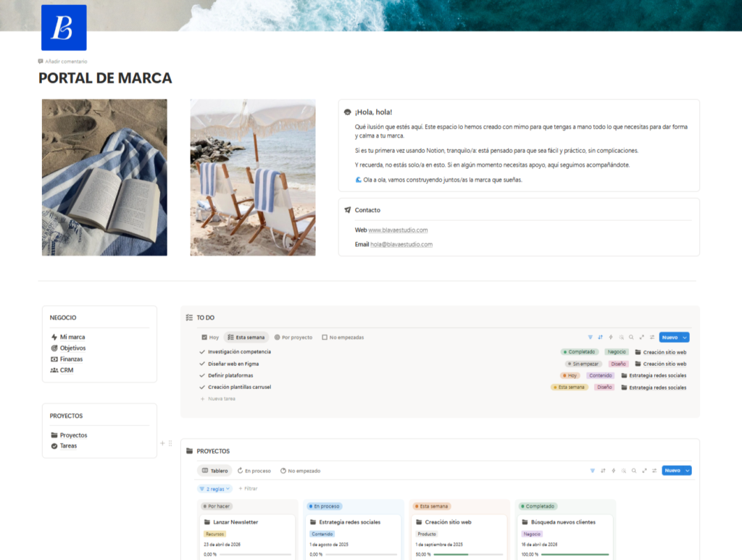Screen dimensions: 742x560
Task: Open the Por hacer column header
Action: 216,506
